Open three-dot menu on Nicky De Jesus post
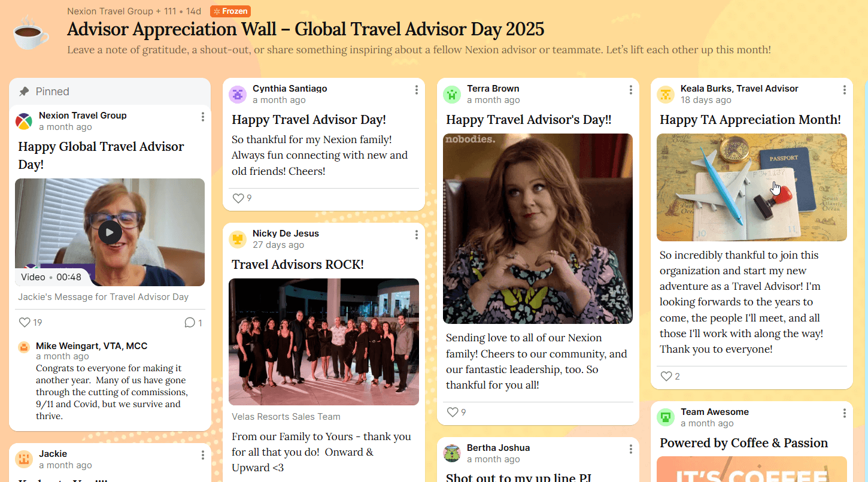 (x=417, y=235)
